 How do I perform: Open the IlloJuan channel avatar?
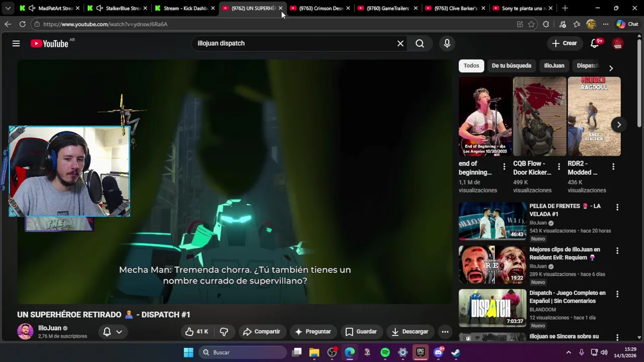pyautogui.click(x=25, y=331)
